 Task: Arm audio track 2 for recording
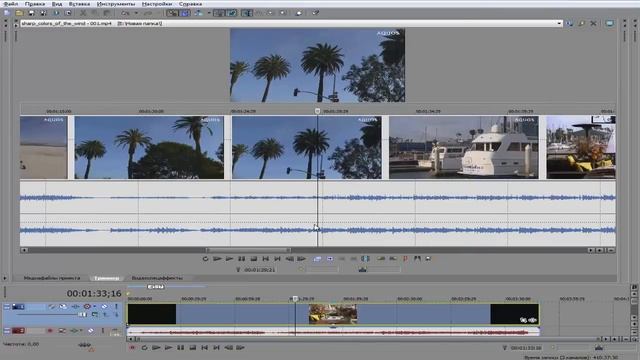(50, 331)
